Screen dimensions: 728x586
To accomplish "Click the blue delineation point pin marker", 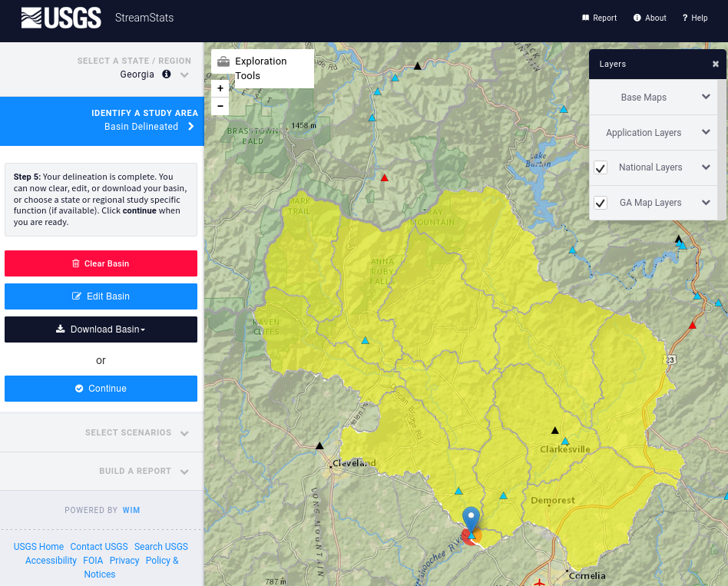I will point(471,519).
